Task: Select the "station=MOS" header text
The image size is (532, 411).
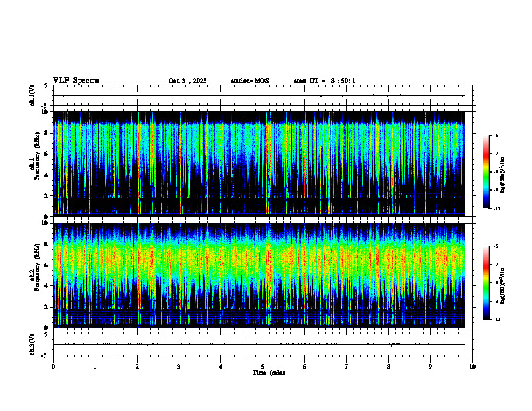Action: 250,81
